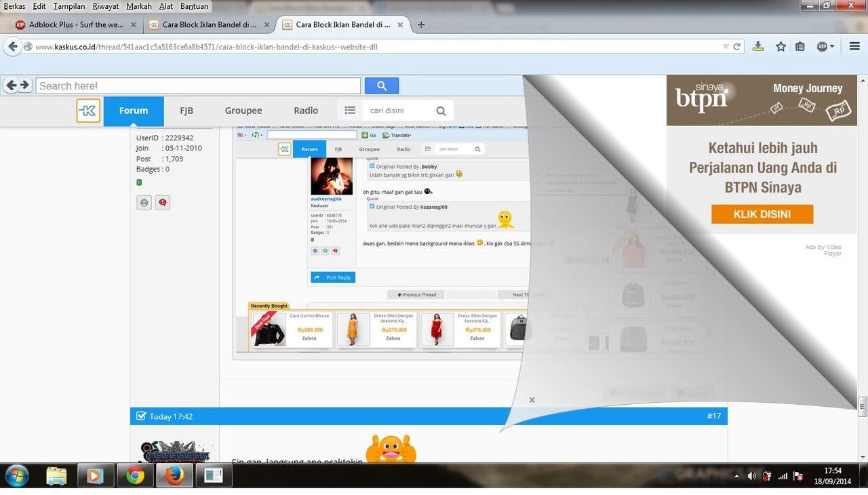This screenshot has width=868, height=495.
Task: Switch to Firefox in the taskbar
Action: point(174,476)
